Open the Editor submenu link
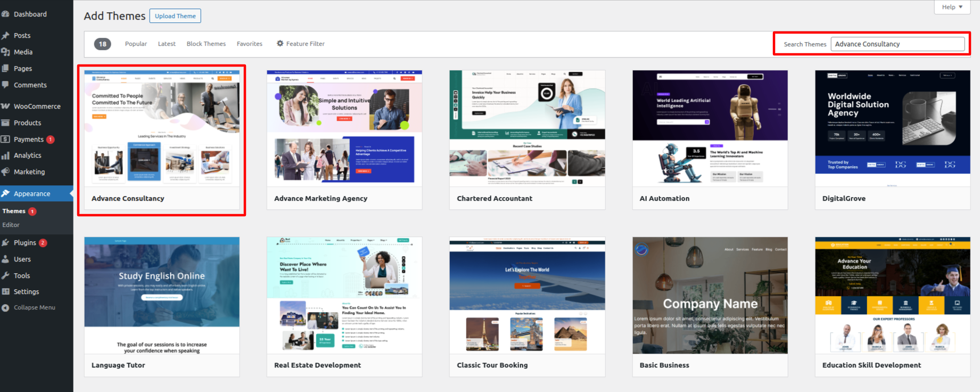This screenshot has height=392, width=980. [11, 225]
